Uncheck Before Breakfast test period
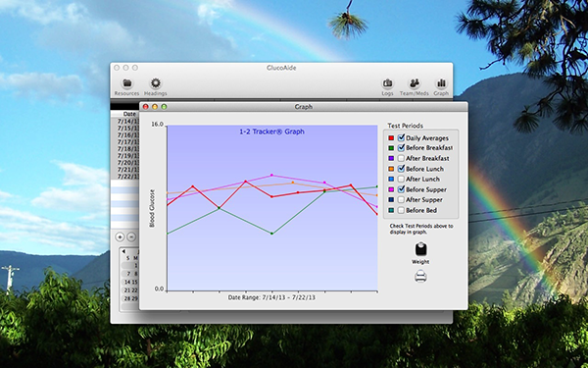 click(x=401, y=148)
